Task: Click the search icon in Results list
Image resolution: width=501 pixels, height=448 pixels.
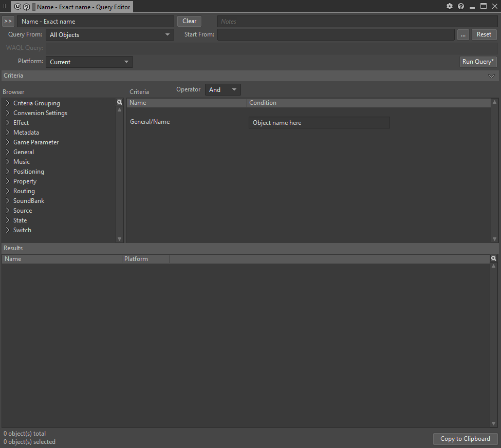Action: (x=494, y=259)
